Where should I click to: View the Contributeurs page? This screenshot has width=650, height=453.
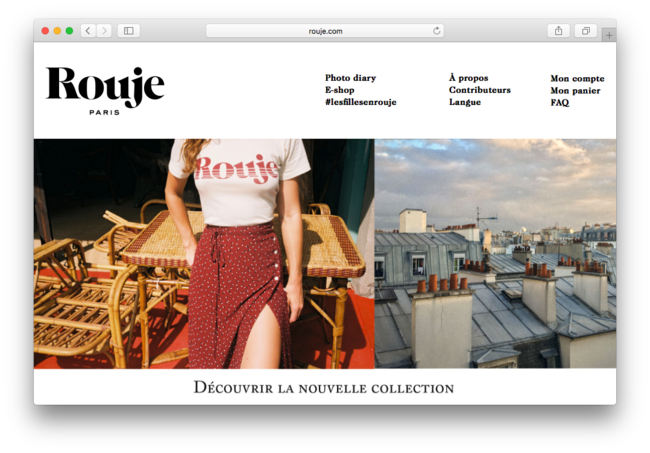(480, 90)
